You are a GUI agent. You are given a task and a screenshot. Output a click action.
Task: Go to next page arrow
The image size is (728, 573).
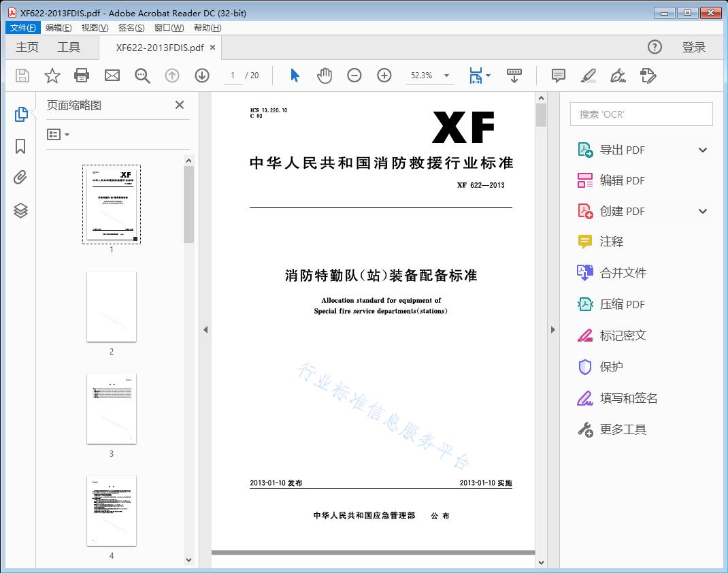[202, 76]
